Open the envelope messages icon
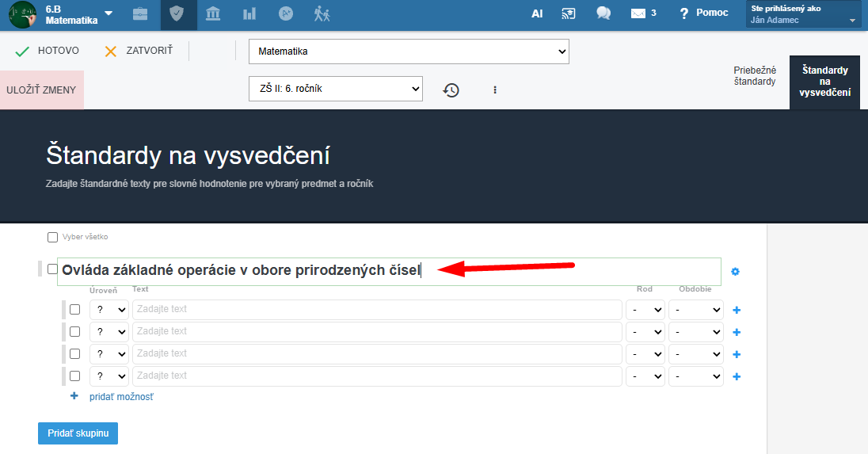 click(x=638, y=13)
